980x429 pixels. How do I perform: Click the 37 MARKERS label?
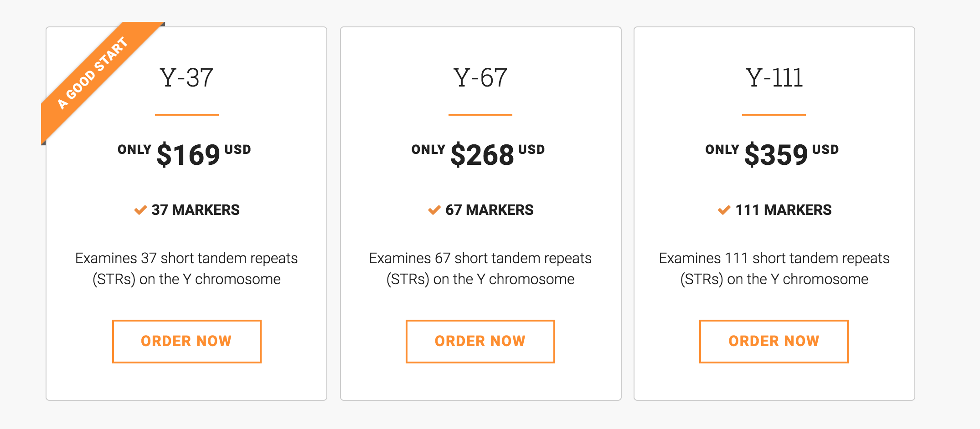pos(196,210)
